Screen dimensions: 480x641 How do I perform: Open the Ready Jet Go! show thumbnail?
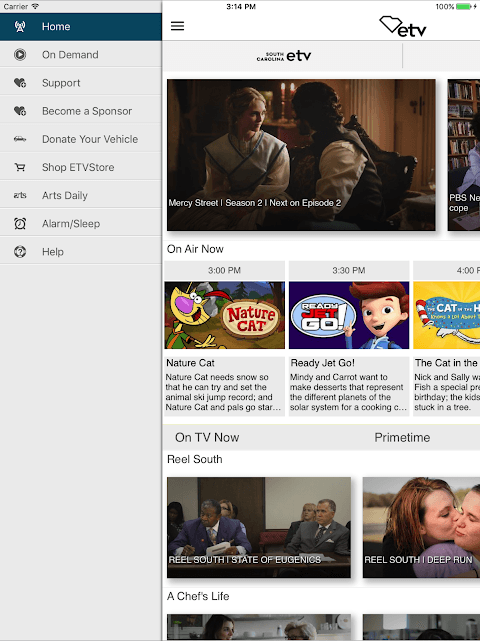(x=349, y=315)
